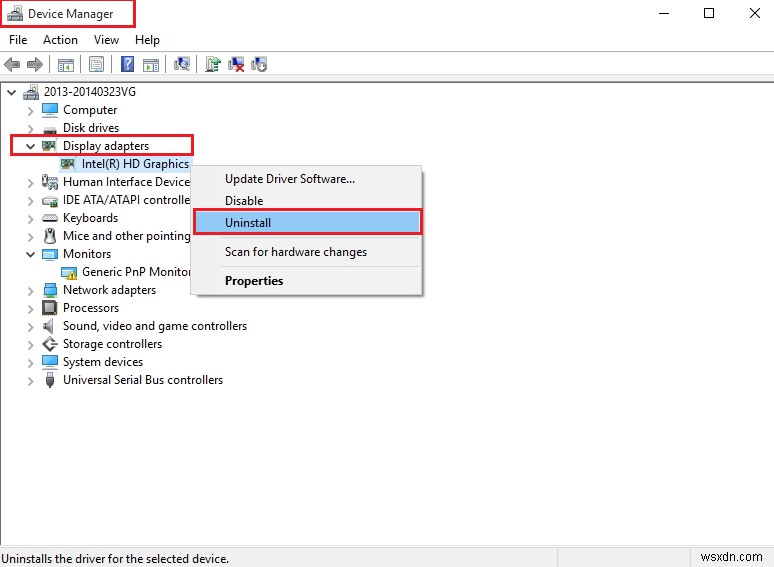Choose Properties from the context menu

(307, 281)
